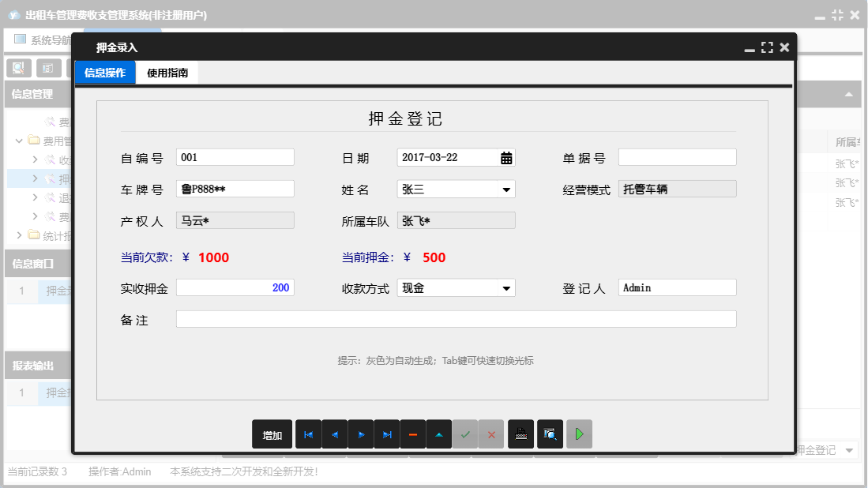Go to the next record
The image size is (868, 488).
pos(361,434)
